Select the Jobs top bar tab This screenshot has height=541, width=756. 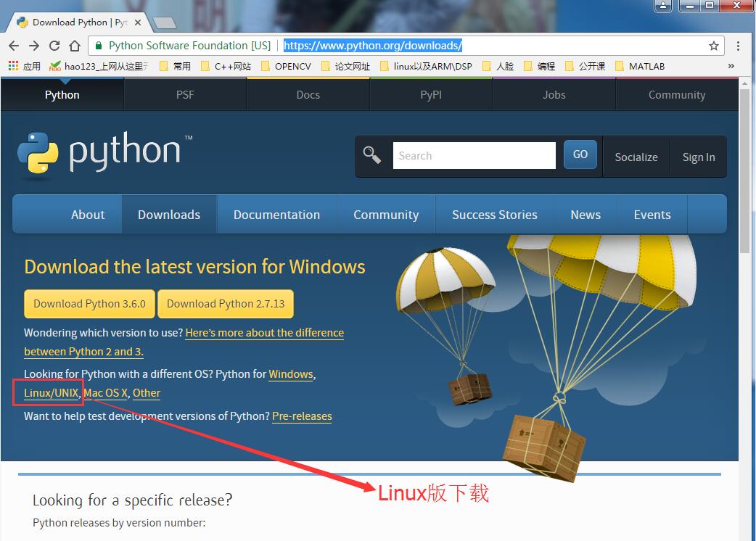point(554,95)
